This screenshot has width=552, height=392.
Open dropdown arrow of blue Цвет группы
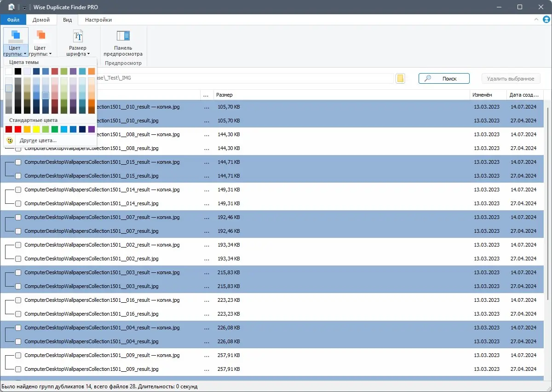(x=25, y=54)
